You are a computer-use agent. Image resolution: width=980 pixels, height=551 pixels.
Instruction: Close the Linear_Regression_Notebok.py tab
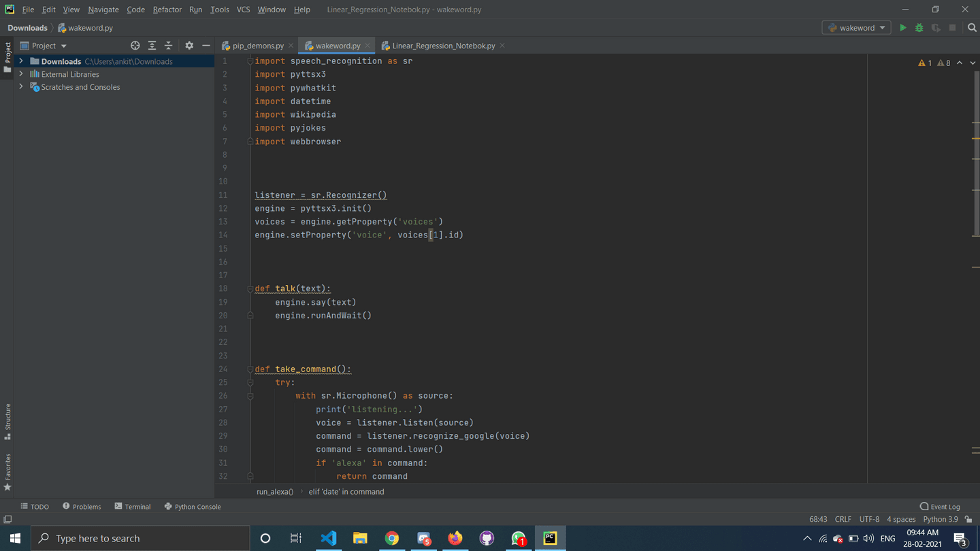coord(502,46)
